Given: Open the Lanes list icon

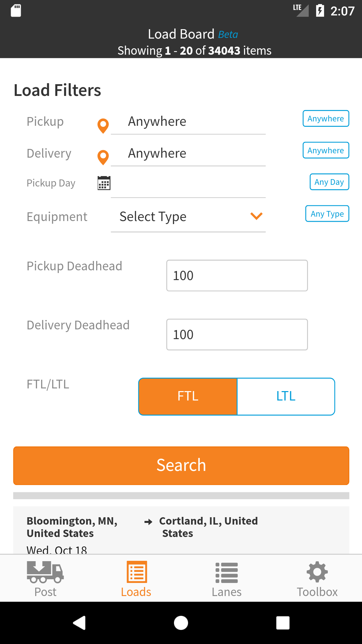Looking at the screenshot, I should pos(227,573).
